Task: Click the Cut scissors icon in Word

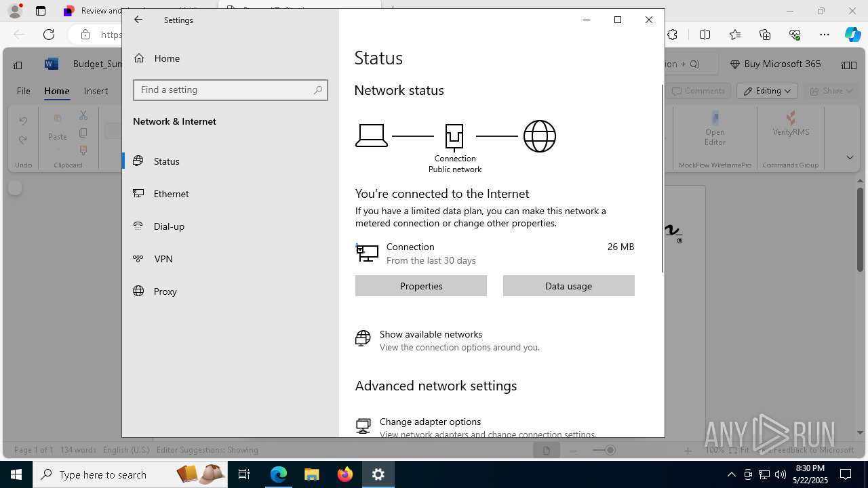Action: coord(83,116)
